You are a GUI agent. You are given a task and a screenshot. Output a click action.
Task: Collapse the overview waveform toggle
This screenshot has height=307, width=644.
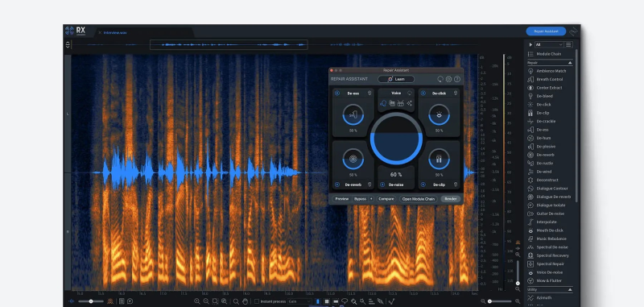click(68, 44)
